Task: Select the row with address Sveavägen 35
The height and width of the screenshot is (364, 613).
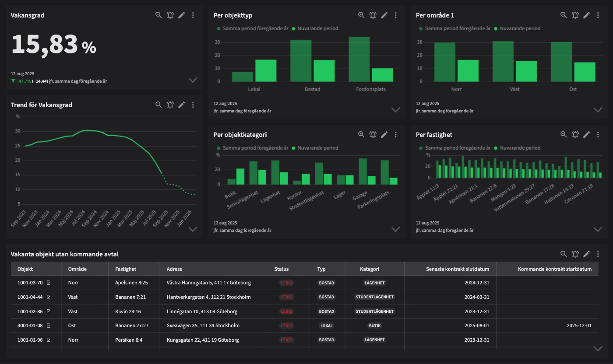Action: pyautogui.click(x=203, y=325)
